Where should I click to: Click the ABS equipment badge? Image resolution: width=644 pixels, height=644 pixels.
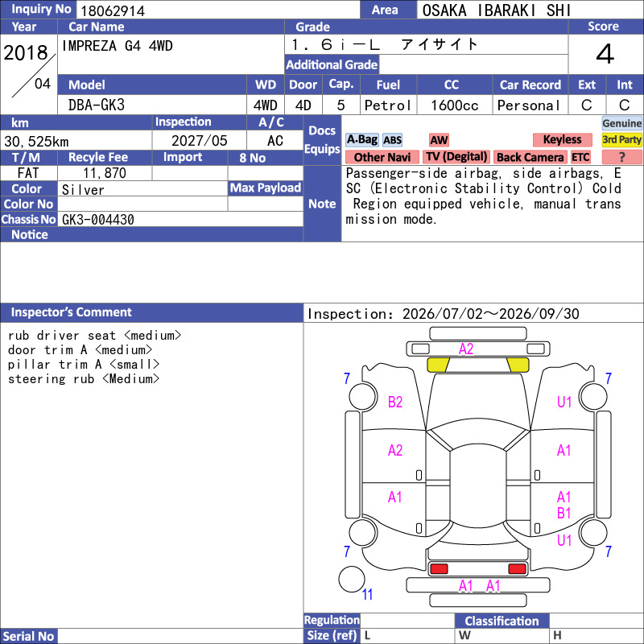pyautogui.click(x=392, y=140)
